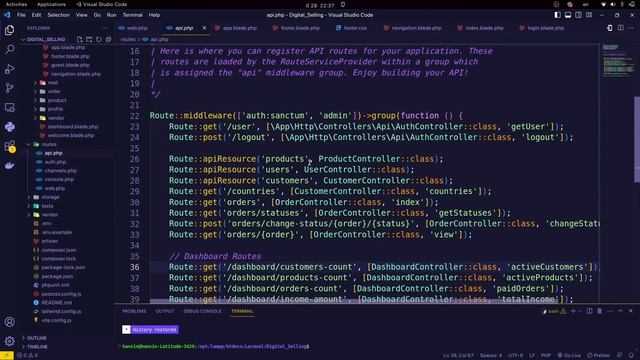Screen dimensions: 640x360
Task: Click the New File icon in Explorer
Action: [x=79, y=40]
